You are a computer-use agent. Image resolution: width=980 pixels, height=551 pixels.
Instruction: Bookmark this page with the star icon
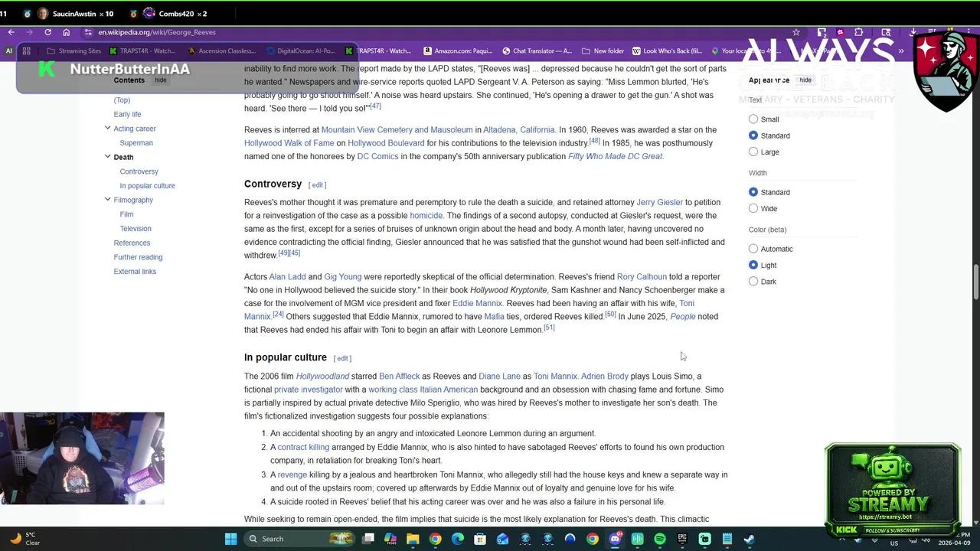796,32
